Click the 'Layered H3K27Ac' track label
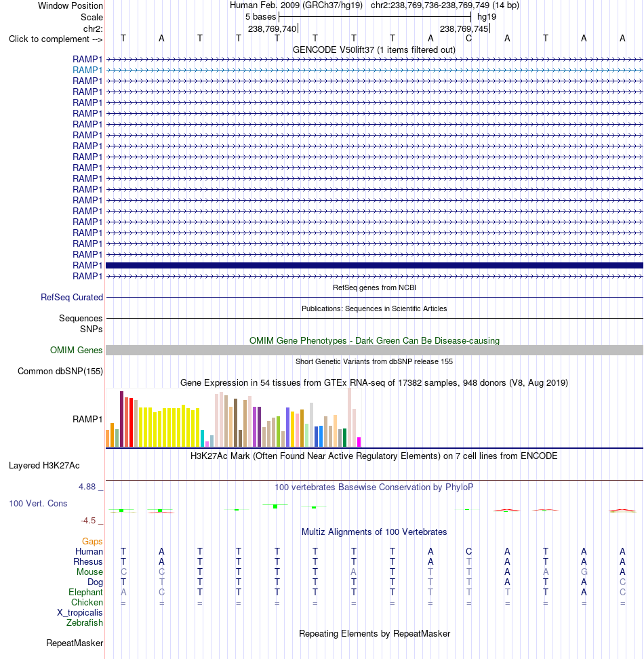The image size is (644, 659). (x=44, y=465)
